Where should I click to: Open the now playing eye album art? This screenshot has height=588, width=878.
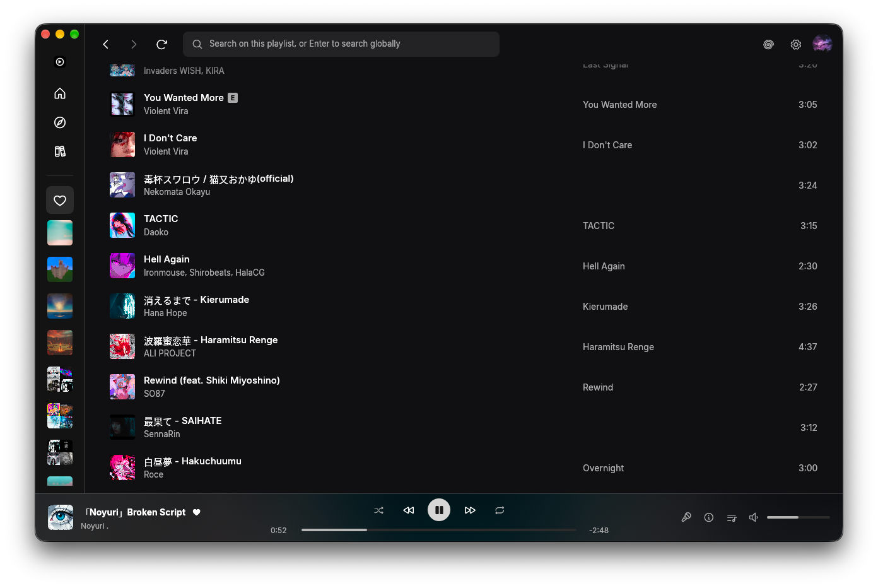pyautogui.click(x=61, y=517)
